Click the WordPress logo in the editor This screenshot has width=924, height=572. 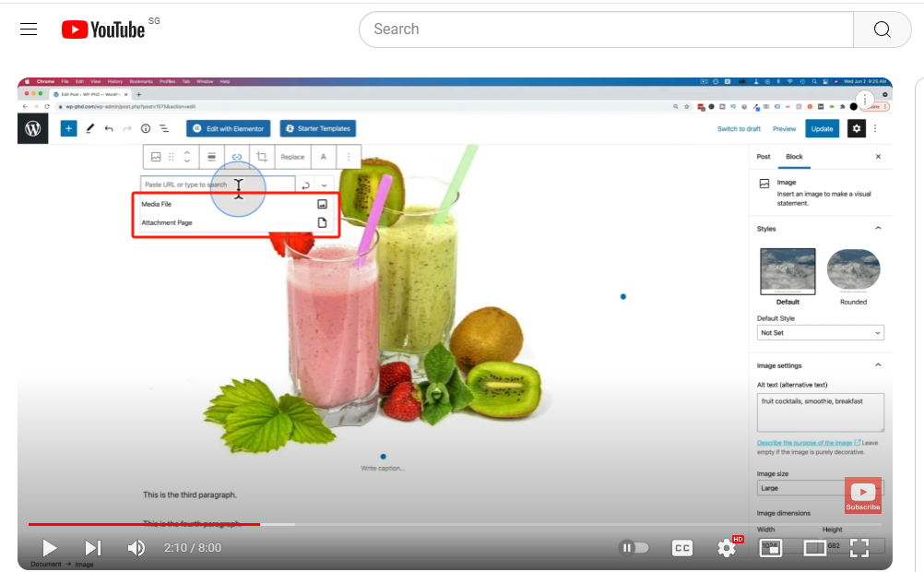(33, 128)
